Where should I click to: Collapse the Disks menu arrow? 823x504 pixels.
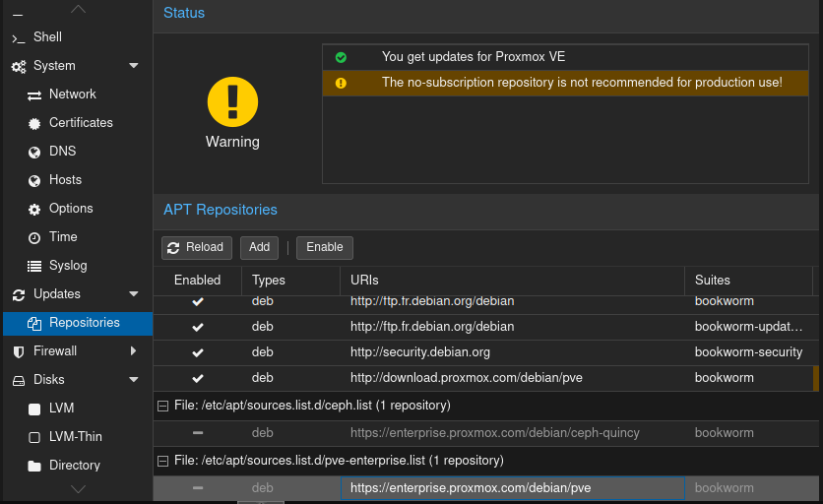[133, 380]
